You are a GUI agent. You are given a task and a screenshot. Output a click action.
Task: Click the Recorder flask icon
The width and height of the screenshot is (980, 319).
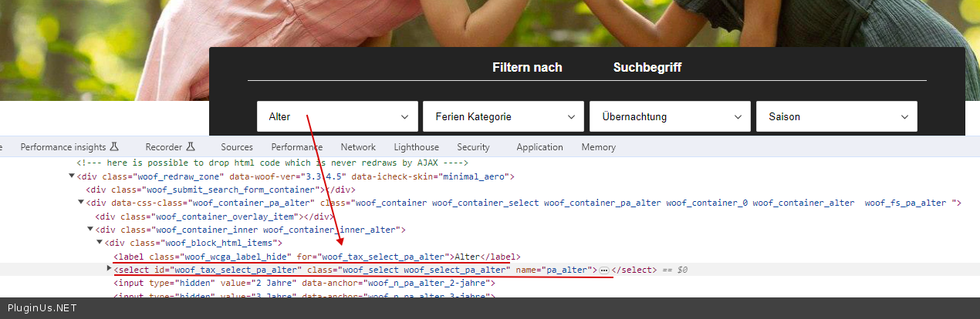pos(190,147)
